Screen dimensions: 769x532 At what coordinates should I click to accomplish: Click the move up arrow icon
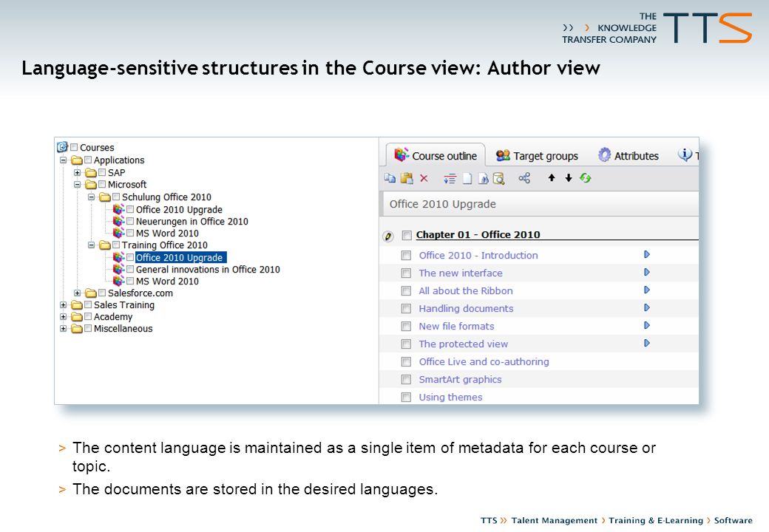[552, 178]
